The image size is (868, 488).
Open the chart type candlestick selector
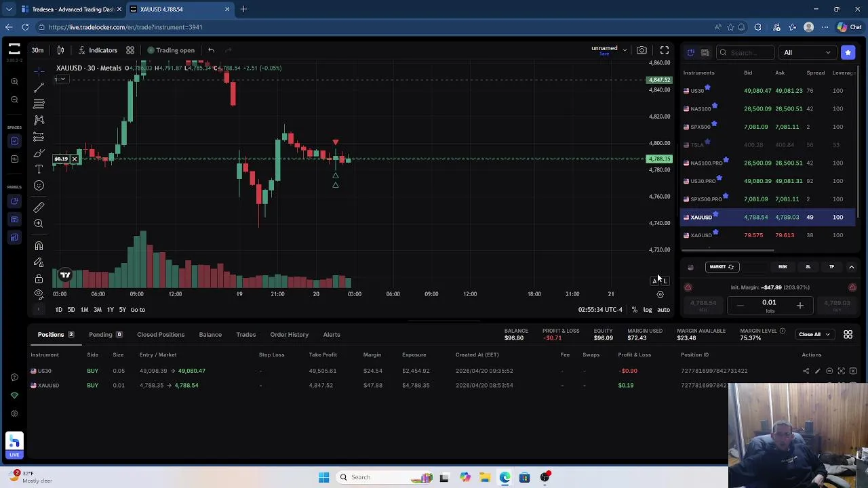60,50
